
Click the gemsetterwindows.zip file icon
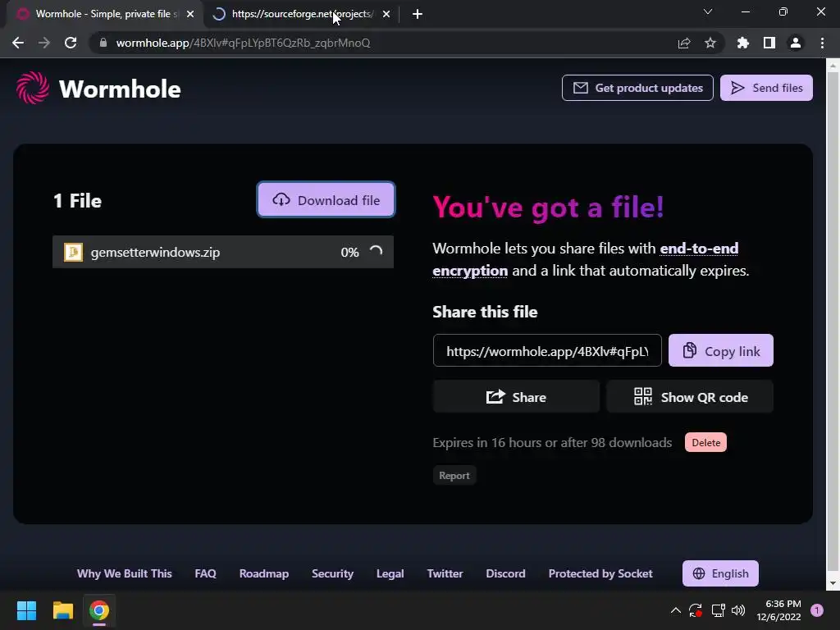(x=73, y=252)
